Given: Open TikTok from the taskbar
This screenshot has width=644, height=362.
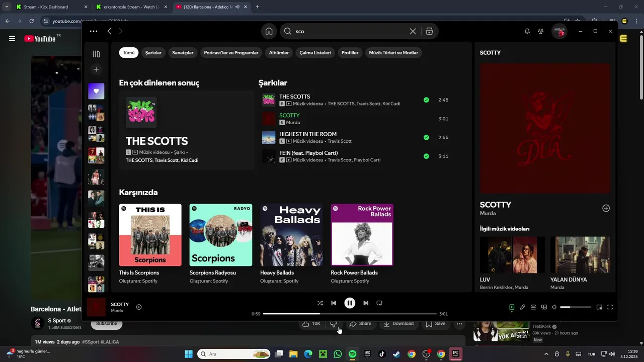Looking at the screenshot, I should [382, 354].
